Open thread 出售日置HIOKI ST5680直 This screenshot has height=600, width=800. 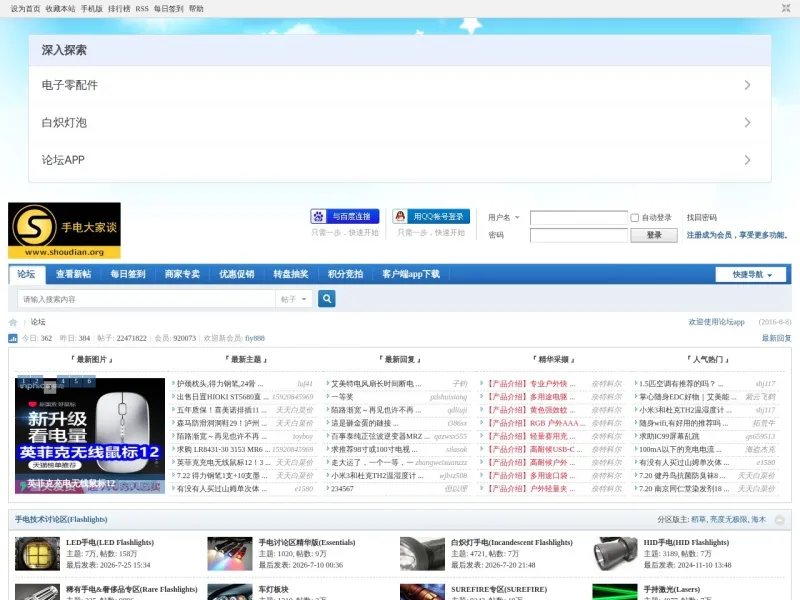point(222,397)
